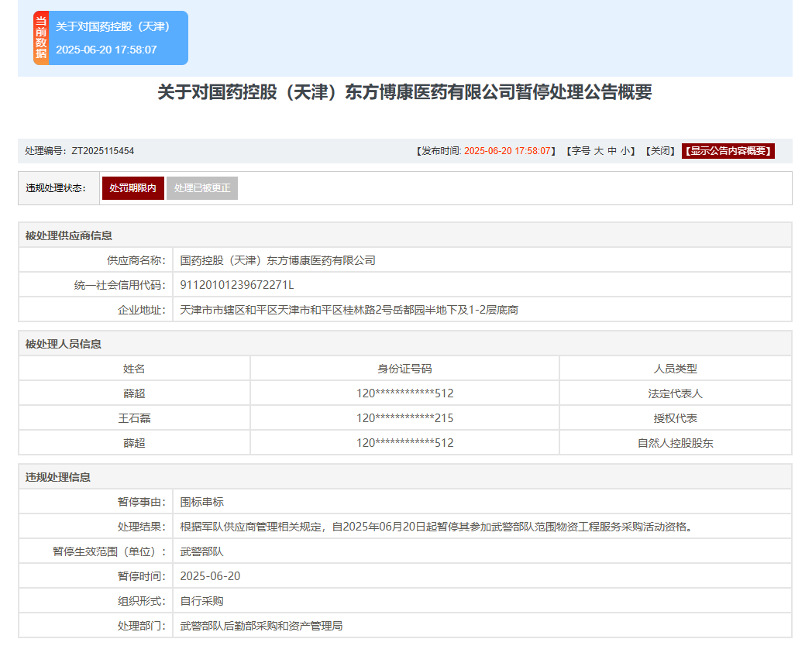The height and width of the screenshot is (656, 812).
Task: Click credit code 91120101239672271L
Action: pyautogui.click(x=236, y=285)
